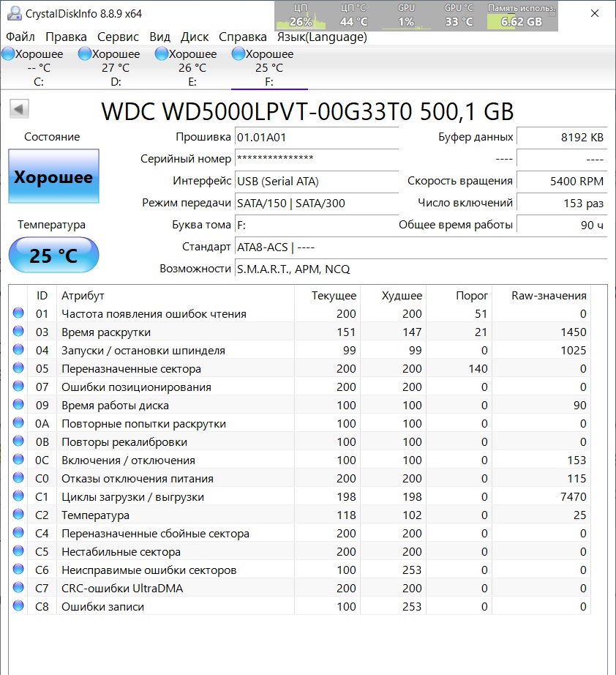
Task: Click the buffer size value 8192 KB
Action: [562, 138]
